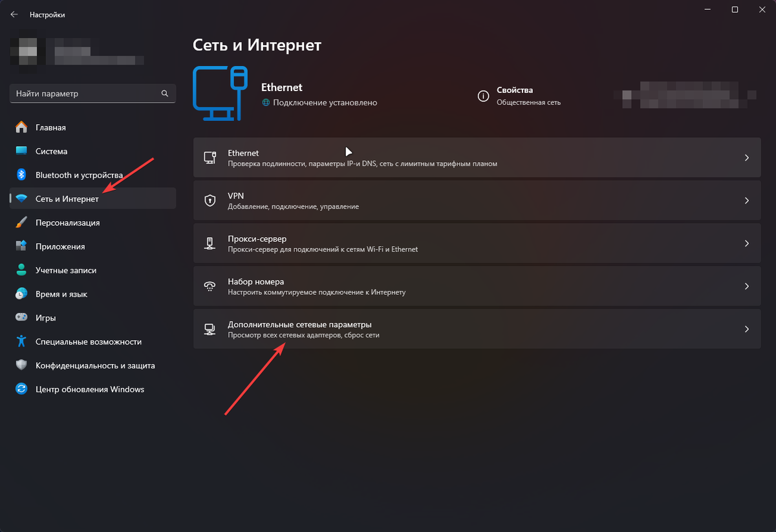Click the Bluetooth icon in sidebar
Screen dimensions: 776x532
(x=21, y=175)
